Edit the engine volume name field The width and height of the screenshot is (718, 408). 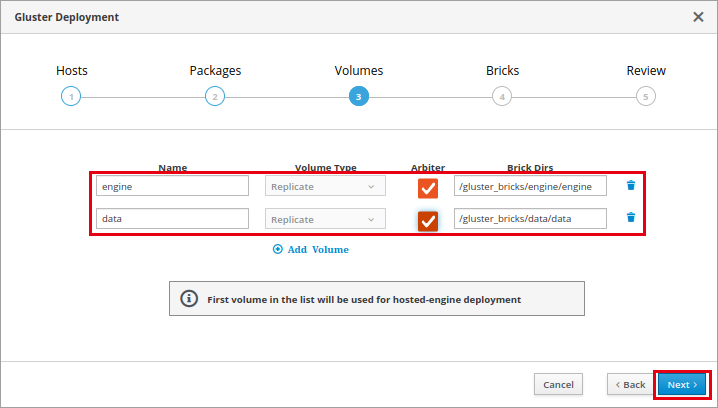tap(172, 186)
